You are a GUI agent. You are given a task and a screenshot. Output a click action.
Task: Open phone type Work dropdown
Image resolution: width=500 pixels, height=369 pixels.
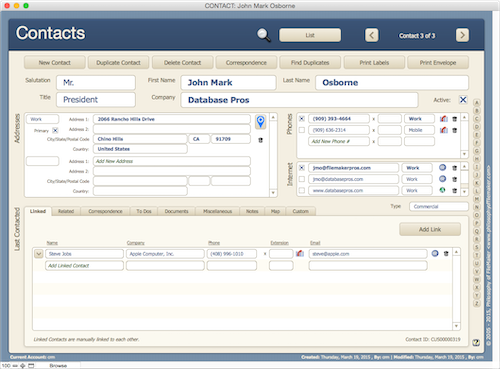419,119
